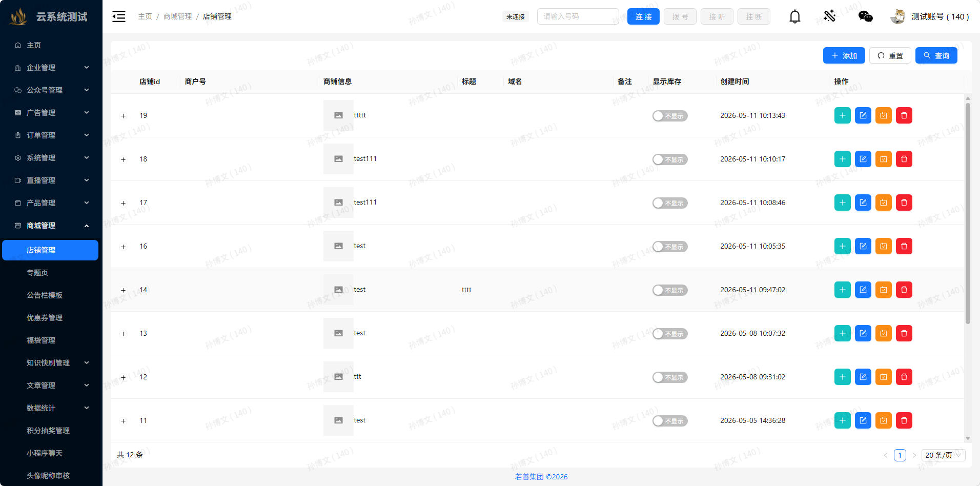Open notifications bell icon

[x=795, y=16]
